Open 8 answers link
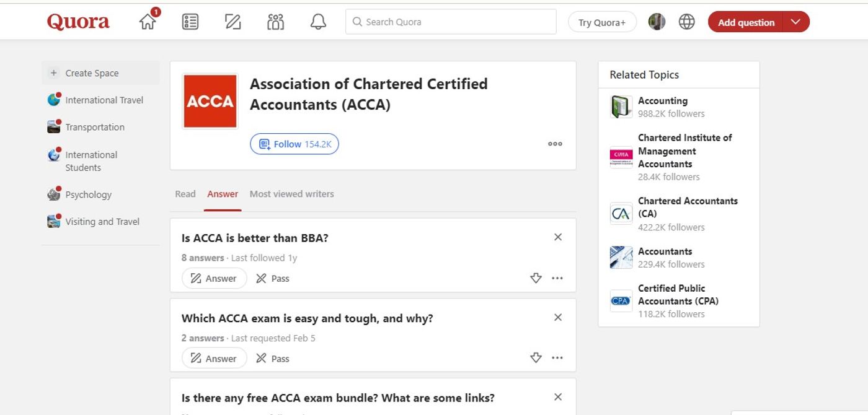Screen dimensions: 868x415 pyautogui.click(x=203, y=258)
